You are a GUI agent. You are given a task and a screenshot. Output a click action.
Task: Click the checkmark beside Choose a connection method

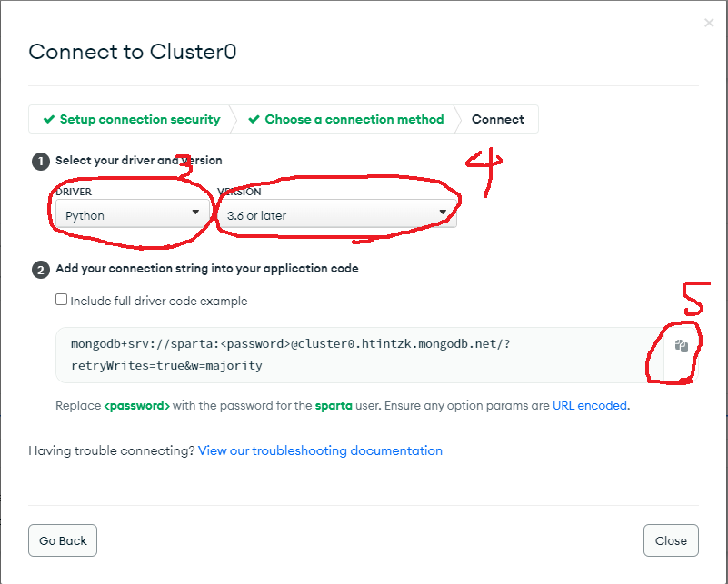pos(254,119)
